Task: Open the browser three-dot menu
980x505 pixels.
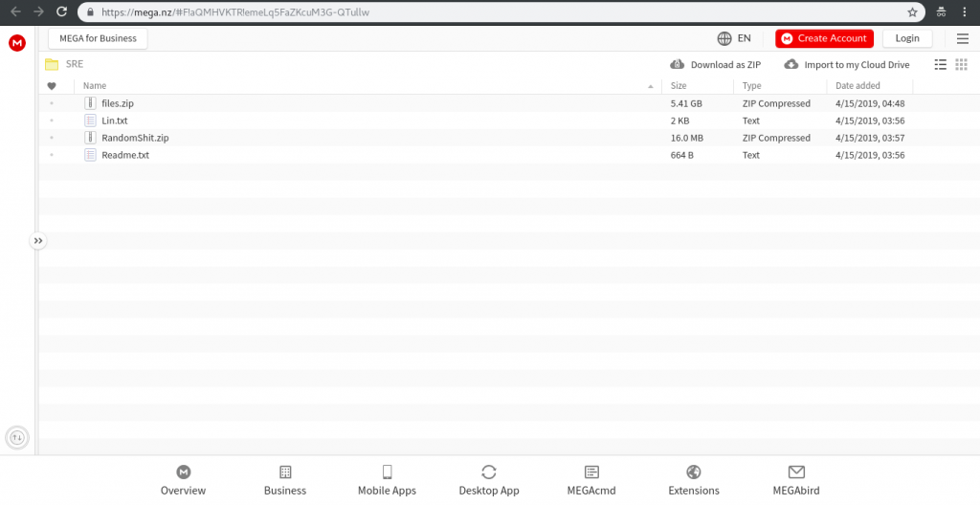Action: click(965, 11)
